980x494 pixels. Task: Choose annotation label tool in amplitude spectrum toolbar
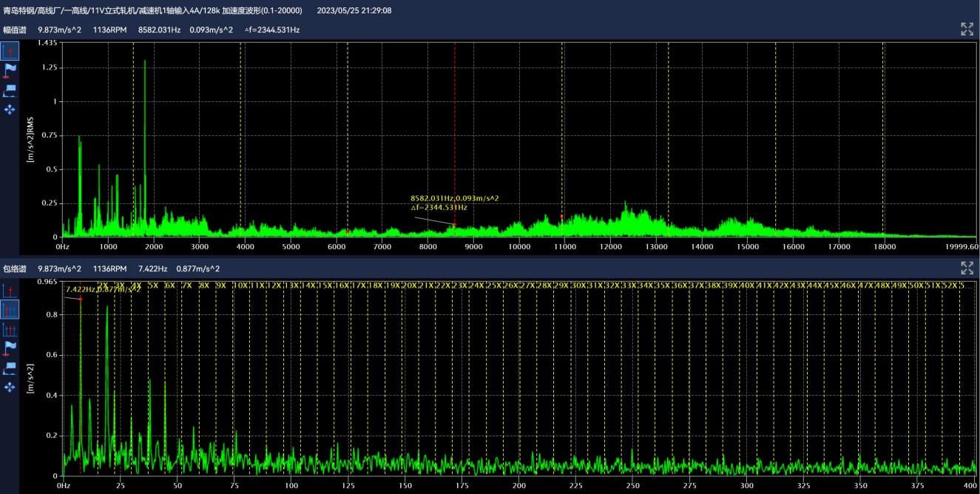pyautogui.click(x=10, y=90)
